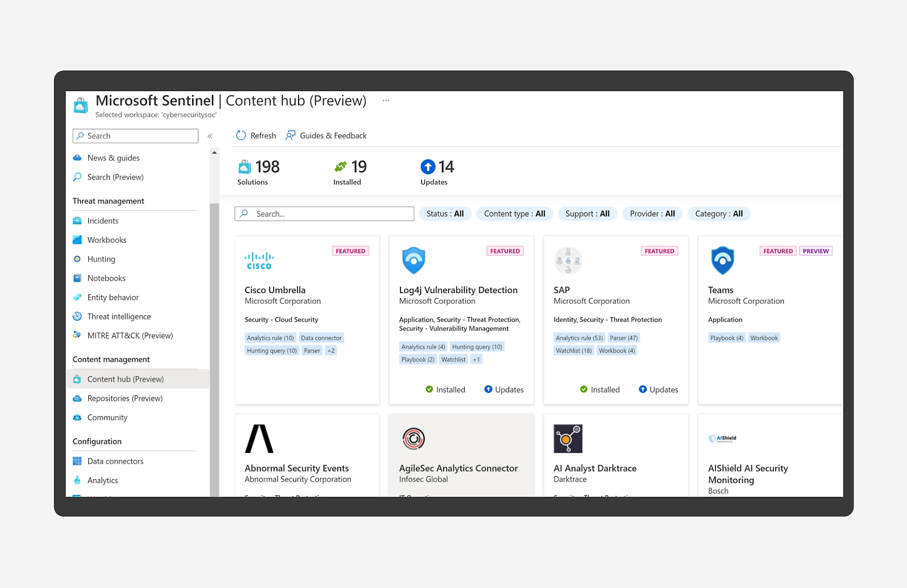Click the Refresh icon in toolbar

coord(241,136)
